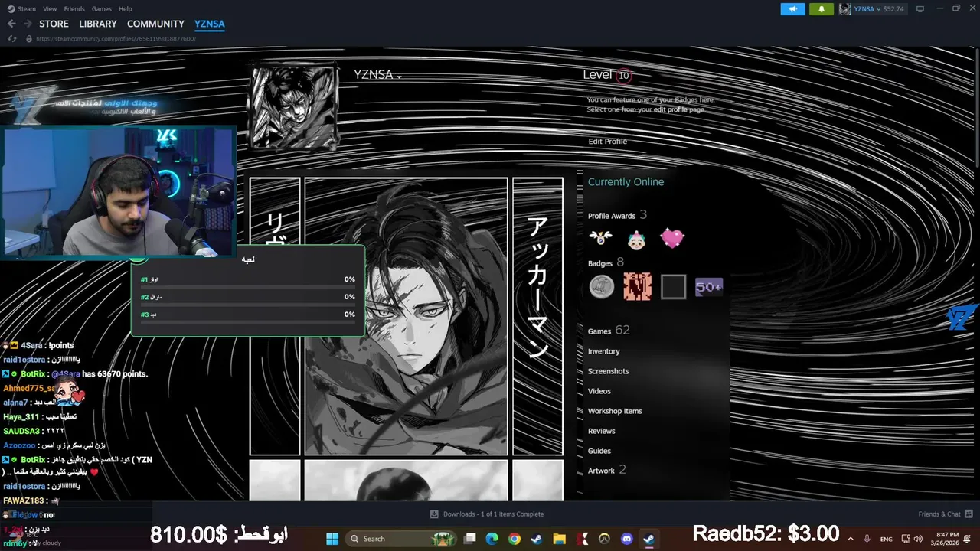The height and width of the screenshot is (551, 980).
Task: Open the small account avatar in title bar
Action: click(x=845, y=9)
